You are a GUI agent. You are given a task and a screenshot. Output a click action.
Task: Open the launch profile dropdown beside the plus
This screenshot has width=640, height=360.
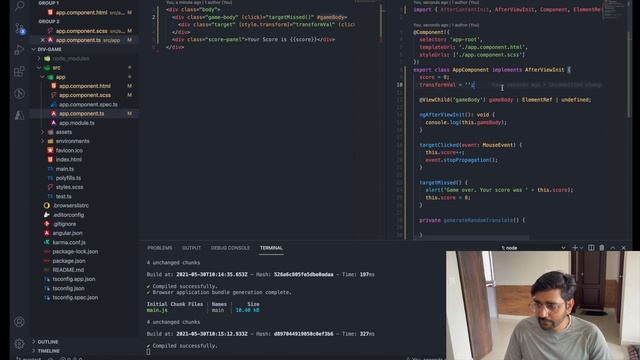(581, 248)
